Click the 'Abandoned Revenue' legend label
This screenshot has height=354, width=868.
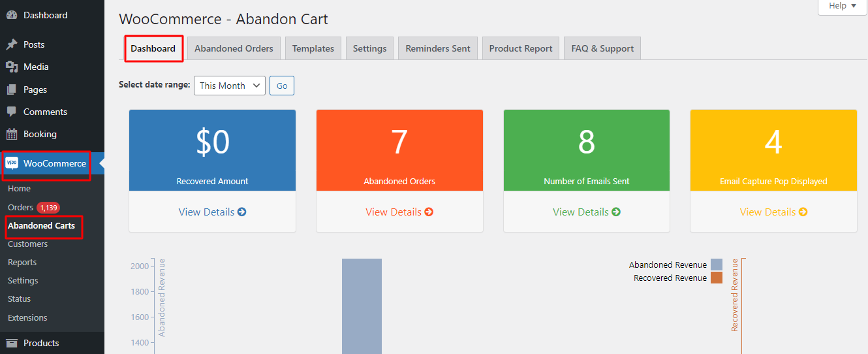[668, 265]
